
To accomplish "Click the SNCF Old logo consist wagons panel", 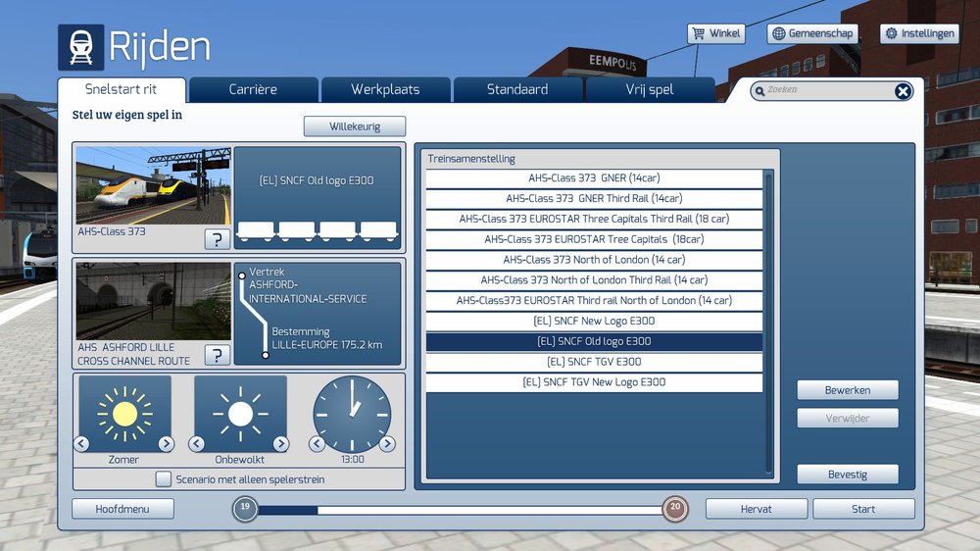I will point(317,198).
